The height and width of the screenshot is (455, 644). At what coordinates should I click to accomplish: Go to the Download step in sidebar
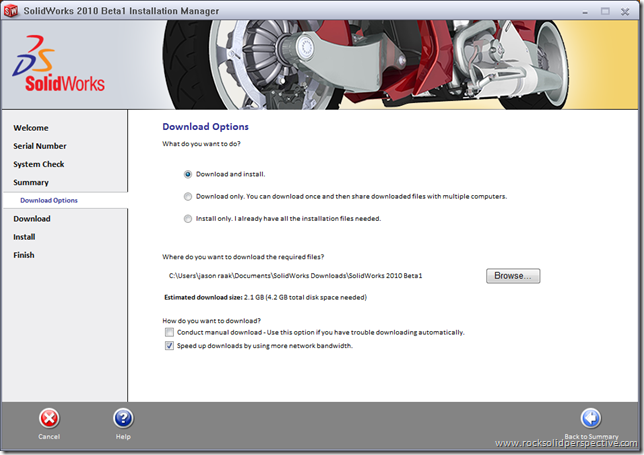click(32, 219)
